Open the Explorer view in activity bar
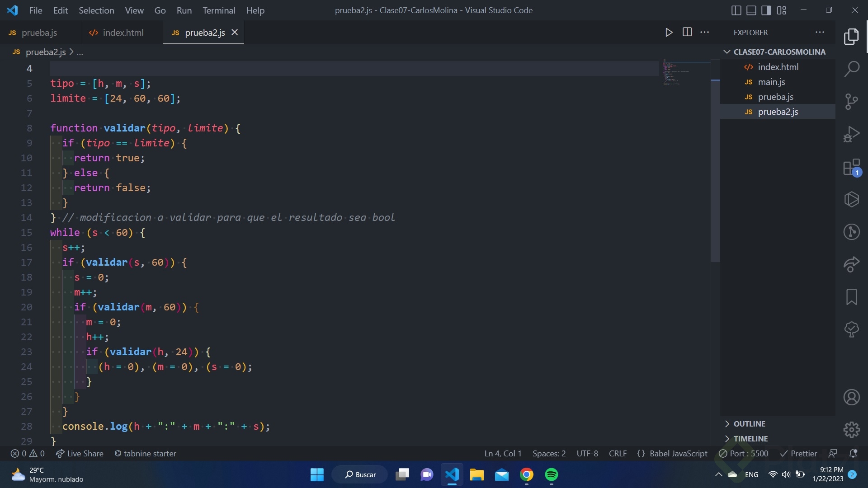 click(x=851, y=37)
